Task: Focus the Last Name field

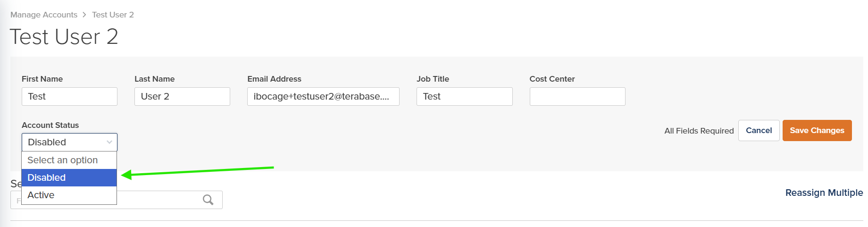Action: click(182, 96)
